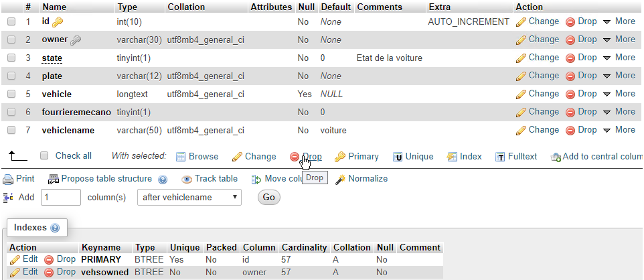Enable the Check all checkbox

(x=44, y=156)
